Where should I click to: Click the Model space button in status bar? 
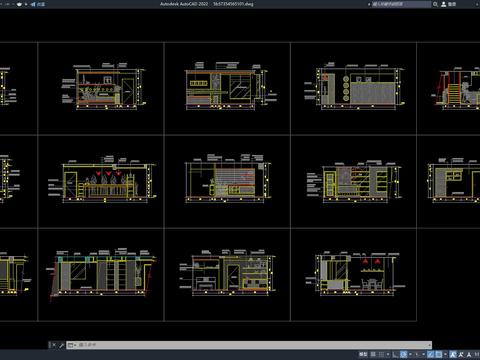tap(363, 354)
